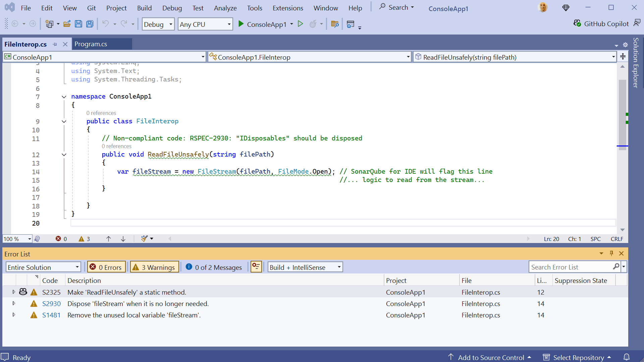Toggle the 0 of 2 Messages filter
644x362 pixels.
point(214,267)
